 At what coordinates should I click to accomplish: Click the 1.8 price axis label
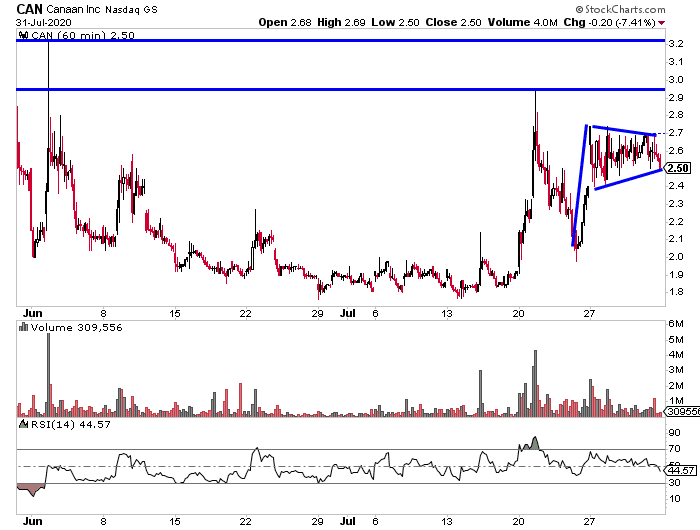[x=676, y=292]
